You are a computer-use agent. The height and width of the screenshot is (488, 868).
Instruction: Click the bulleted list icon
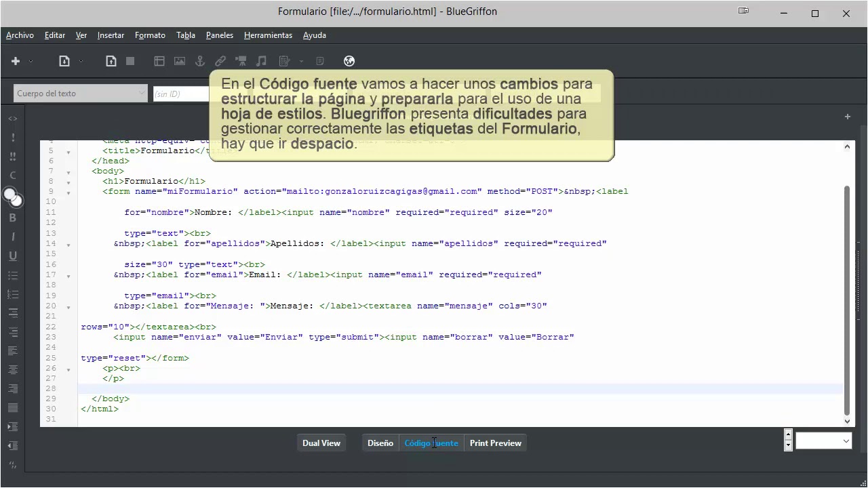[12, 275]
